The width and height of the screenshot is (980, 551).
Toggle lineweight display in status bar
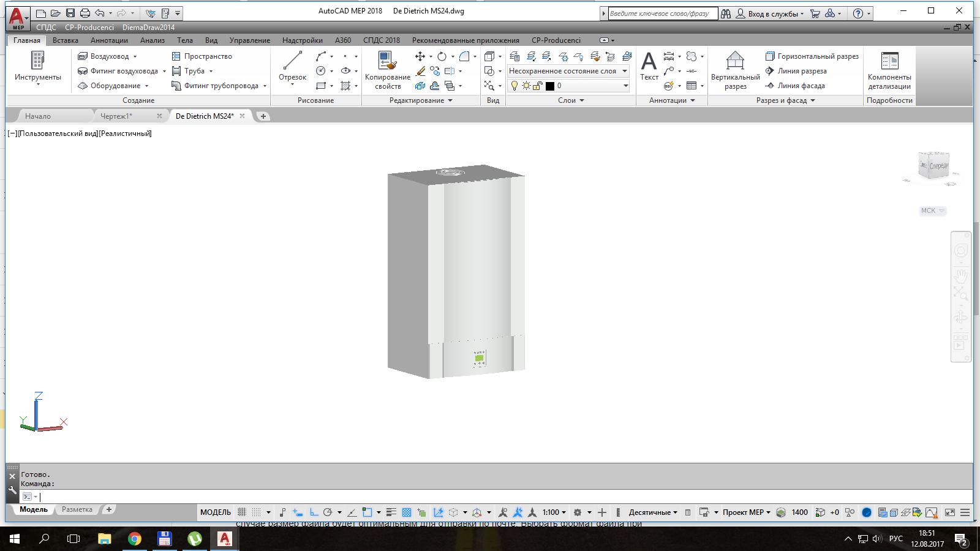pos(391,512)
